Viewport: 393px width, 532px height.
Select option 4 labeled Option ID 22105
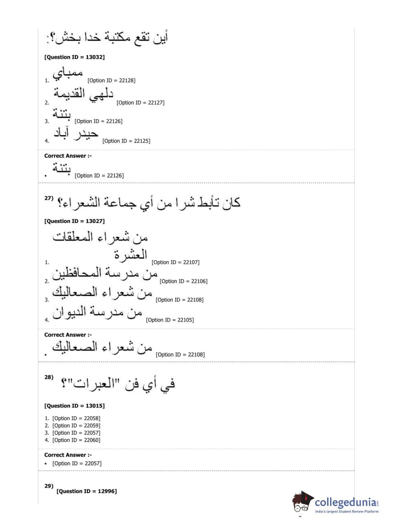pos(170,320)
